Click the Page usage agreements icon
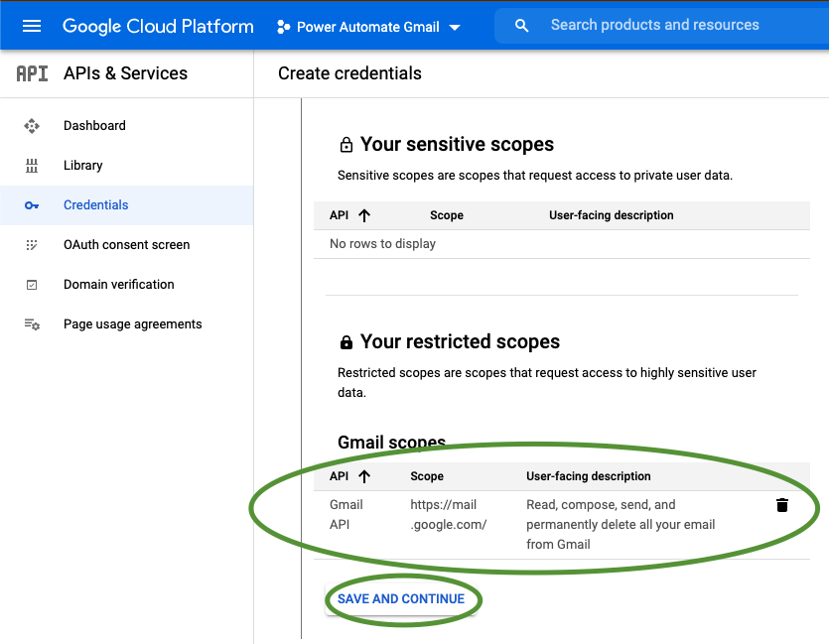Image resolution: width=829 pixels, height=644 pixels. (32, 323)
